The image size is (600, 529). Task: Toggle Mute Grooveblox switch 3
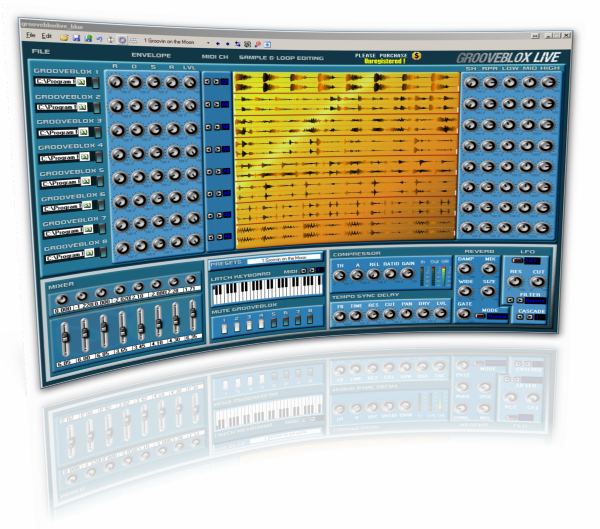pos(249,325)
